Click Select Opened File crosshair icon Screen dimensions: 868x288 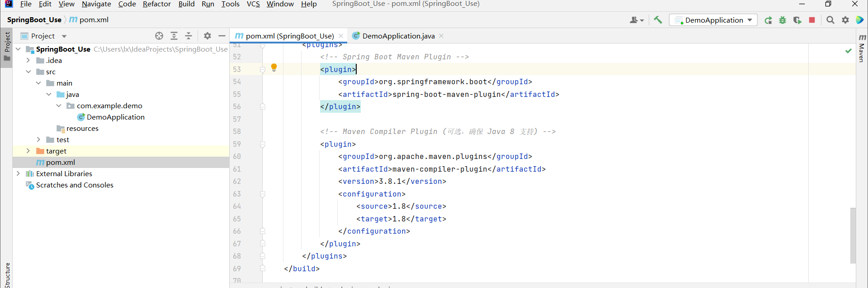[x=159, y=36]
